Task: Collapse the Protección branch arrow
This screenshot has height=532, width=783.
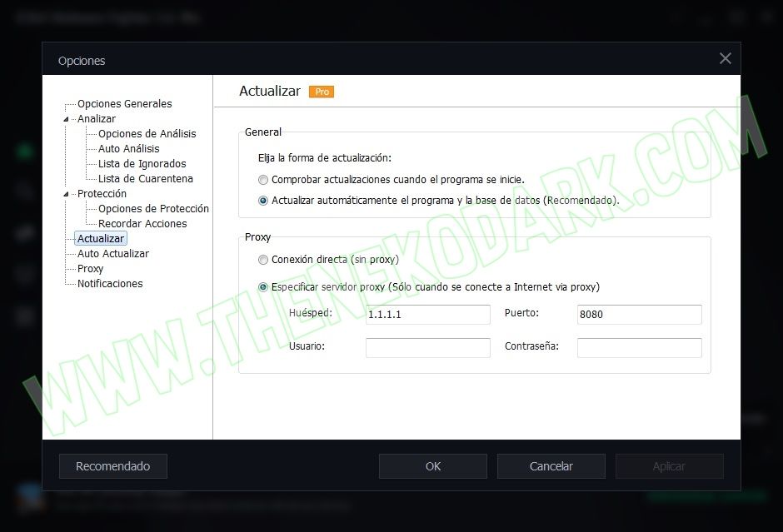Action: click(66, 194)
